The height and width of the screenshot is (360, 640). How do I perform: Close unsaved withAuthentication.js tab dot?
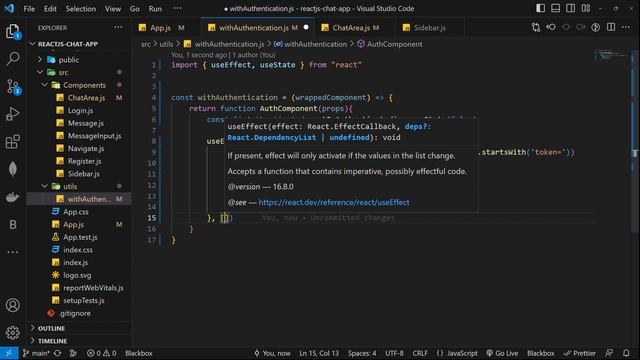[306, 27]
